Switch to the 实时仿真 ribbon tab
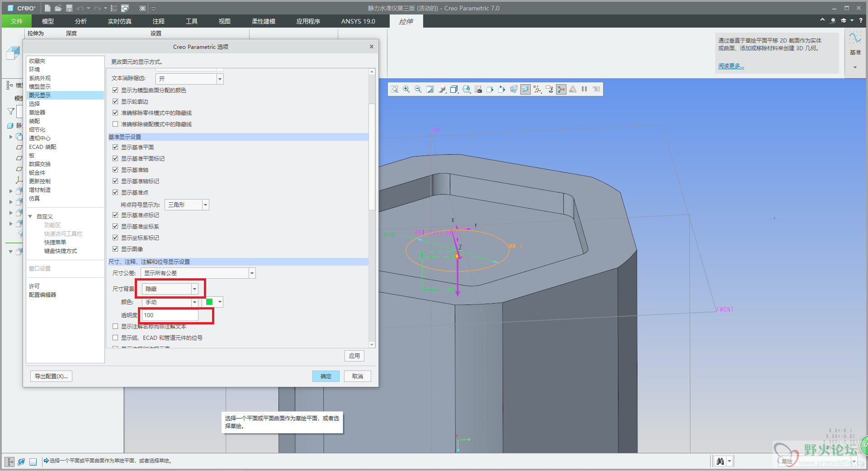 [120, 21]
